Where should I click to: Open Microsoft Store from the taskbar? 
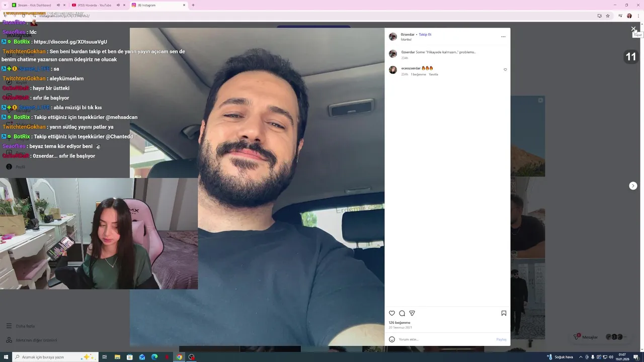[x=130, y=357]
